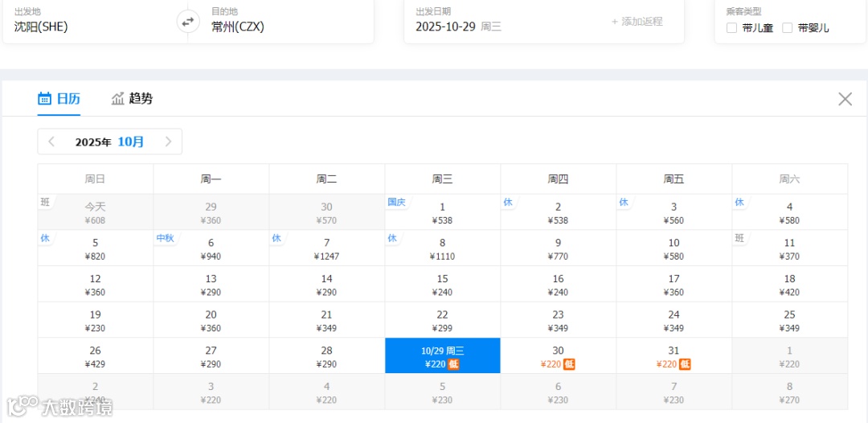Select October 13 priced ¥290
Viewport: 868px width, 423px height.
click(x=211, y=284)
